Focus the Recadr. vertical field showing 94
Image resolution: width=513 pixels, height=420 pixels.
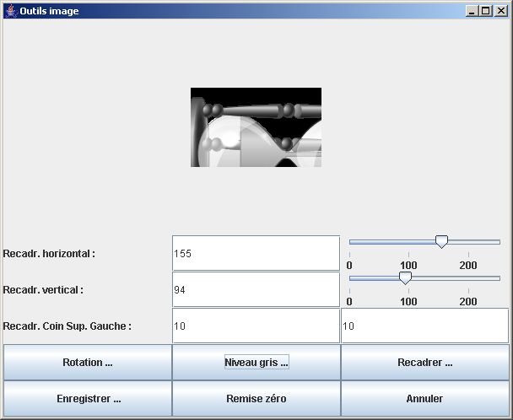tap(256, 289)
